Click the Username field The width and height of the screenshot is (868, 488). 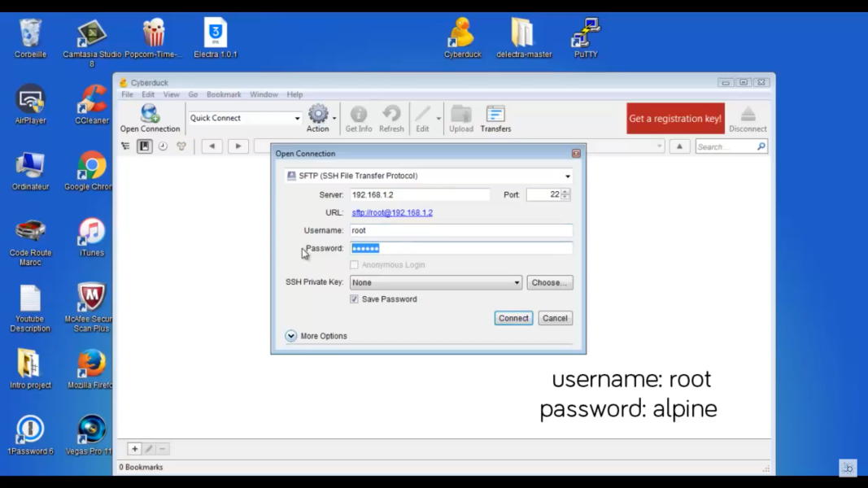point(461,230)
